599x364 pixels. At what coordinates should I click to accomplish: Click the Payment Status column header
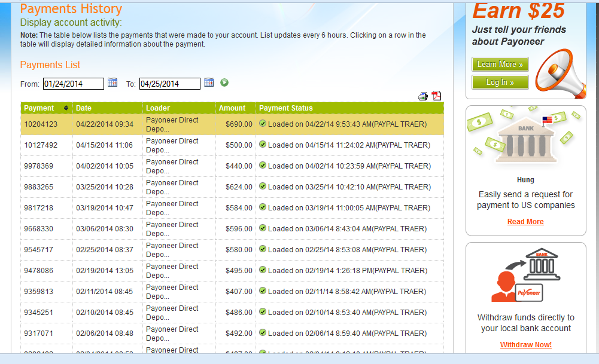[349, 108]
